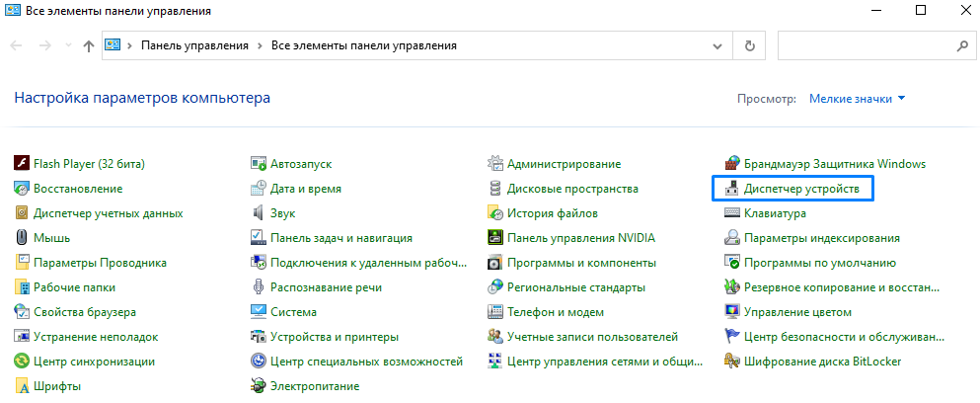
Task: Open the Flash Player (32 бита) icon
Action: coord(22,164)
